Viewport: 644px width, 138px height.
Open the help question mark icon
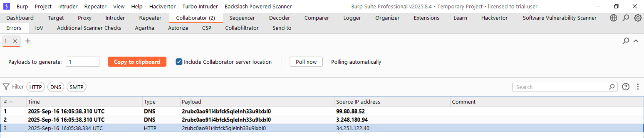pos(626,87)
